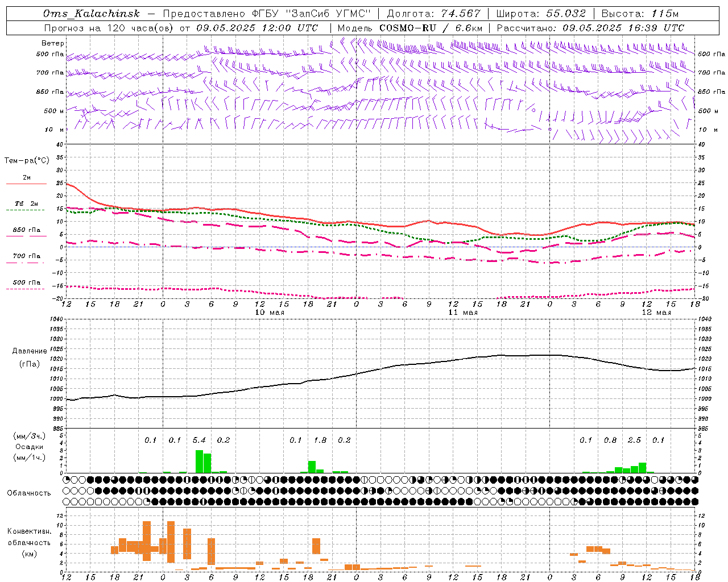The height and width of the screenshot is (582, 728).
Task: Click the '850 гПа' temperature legend entry
Action: point(26,230)
